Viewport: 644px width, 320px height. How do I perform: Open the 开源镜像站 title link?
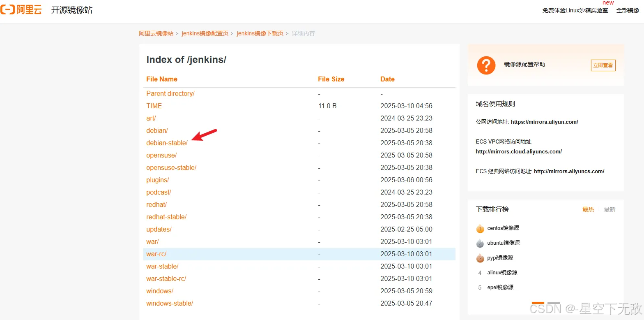tap(72, 10)
